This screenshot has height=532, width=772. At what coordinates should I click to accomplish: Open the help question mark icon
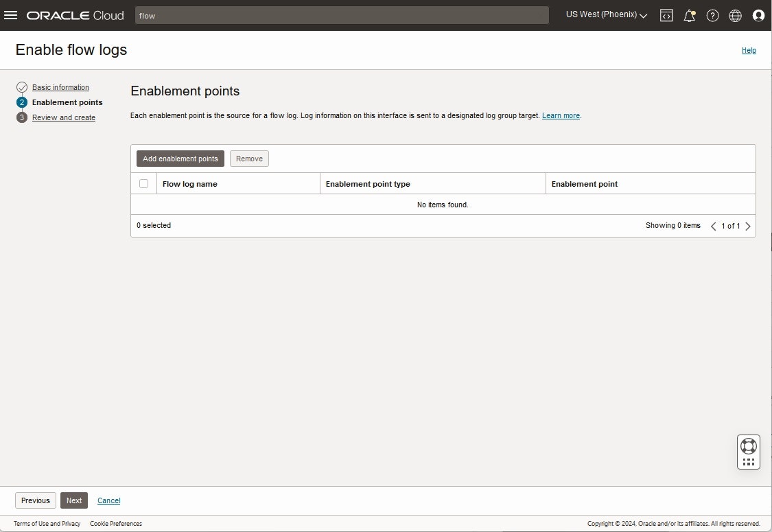pos(712,16)
